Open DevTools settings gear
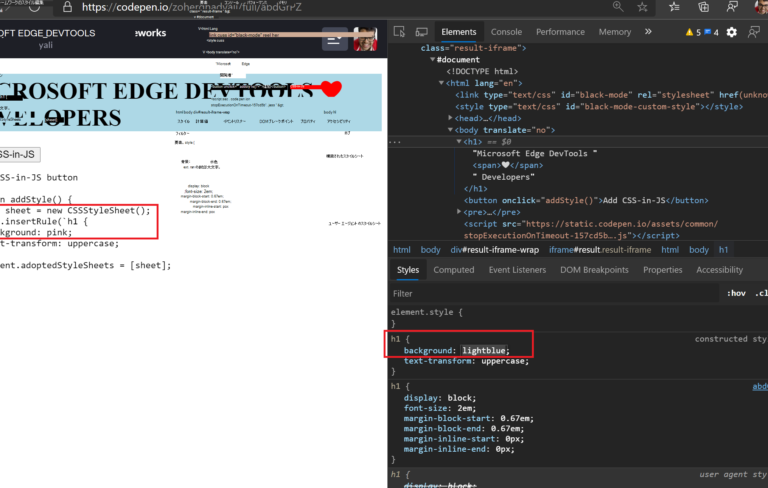The image size is (768, 488). 731,32
